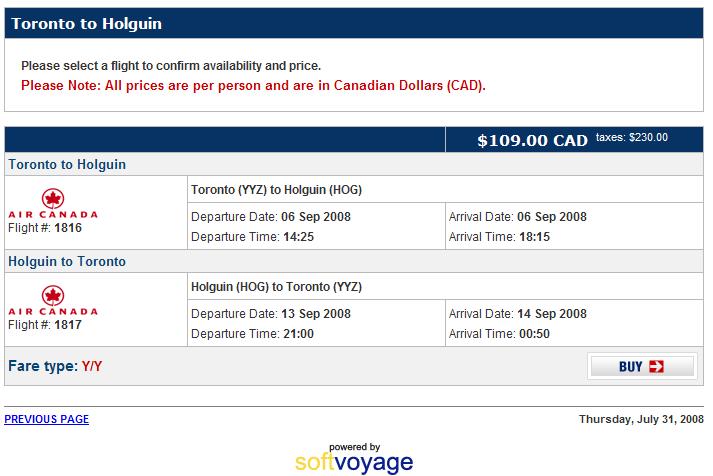713x476 pixels.
Task: Select the Holguin to Toronto section heading
Action: click(x=67, y=261)
